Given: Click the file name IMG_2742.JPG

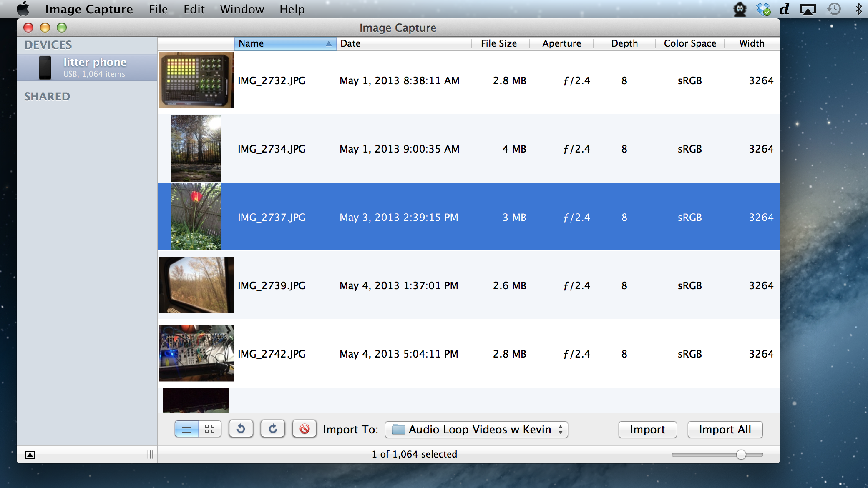Looking at the screenshot, I should [272, 354].
